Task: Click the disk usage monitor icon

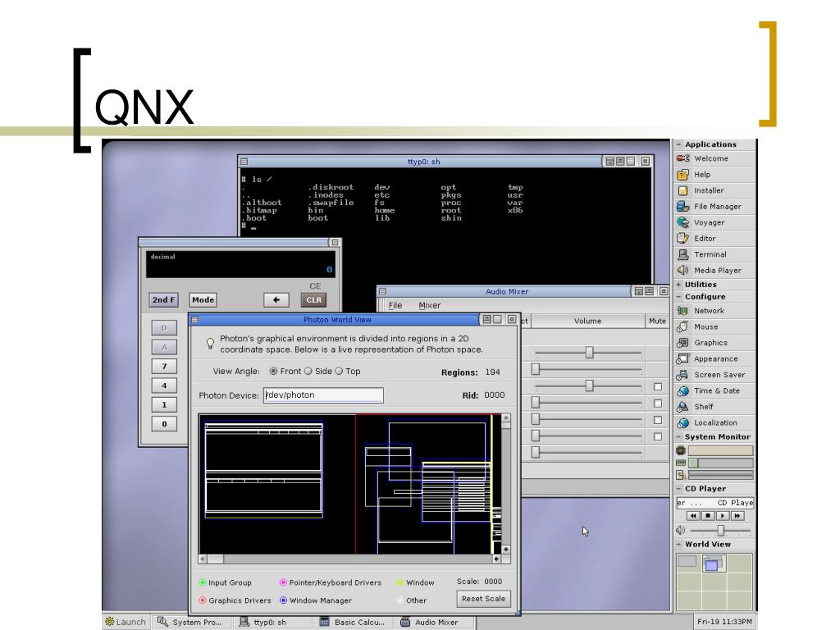Action: click(x=681, y=475)
